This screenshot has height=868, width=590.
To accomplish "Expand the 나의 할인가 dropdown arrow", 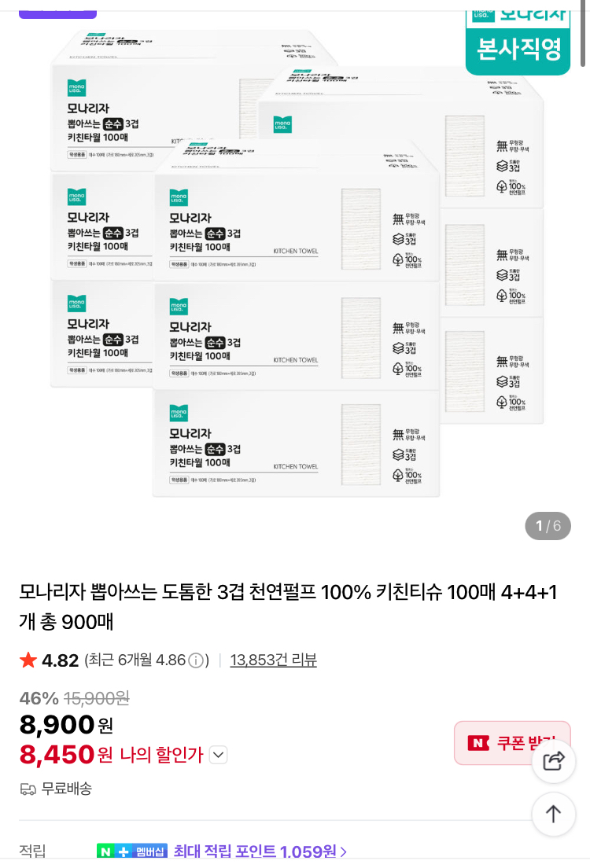I will coord(219,756).
